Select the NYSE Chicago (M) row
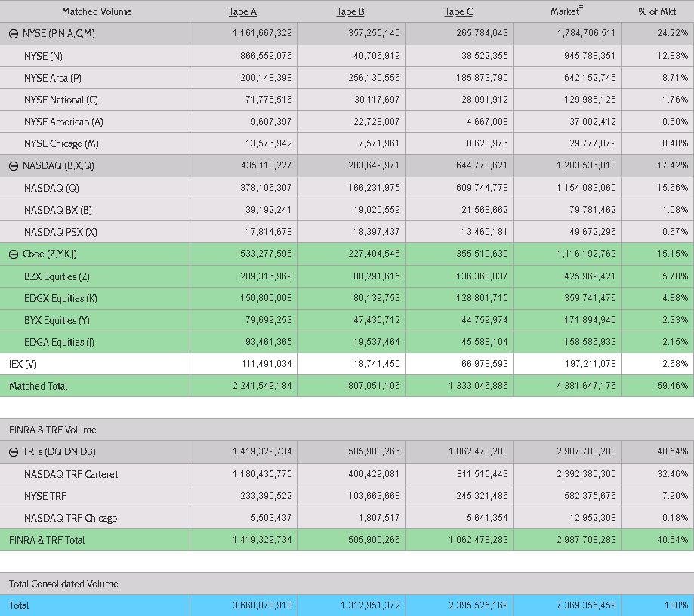 (347, 144)
